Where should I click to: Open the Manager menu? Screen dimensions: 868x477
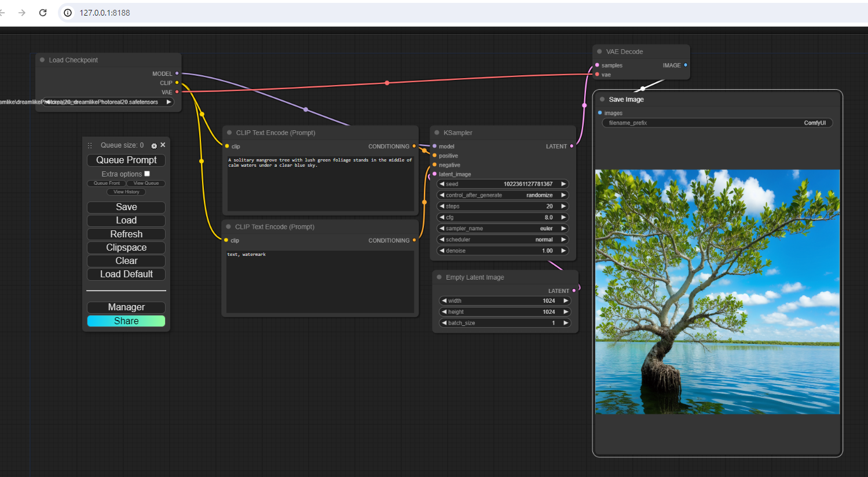[x=126, y=307]
